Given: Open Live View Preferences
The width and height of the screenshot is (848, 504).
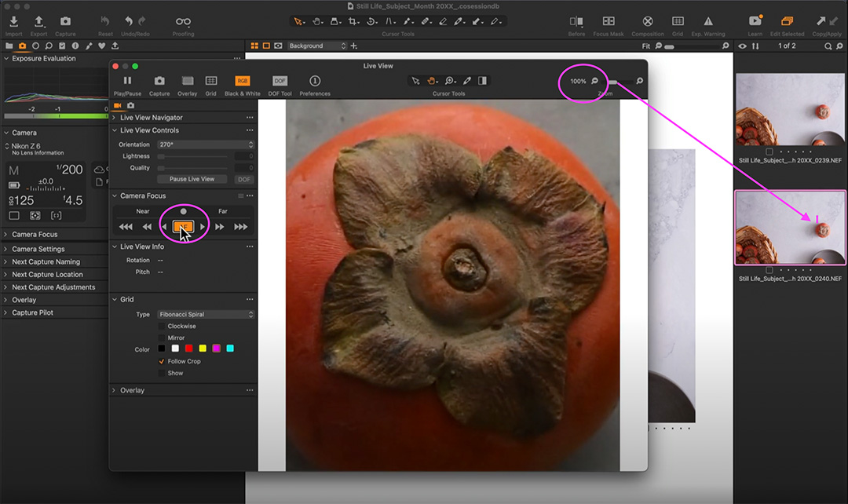Looking at the screenshot, I should coord(315,81).
